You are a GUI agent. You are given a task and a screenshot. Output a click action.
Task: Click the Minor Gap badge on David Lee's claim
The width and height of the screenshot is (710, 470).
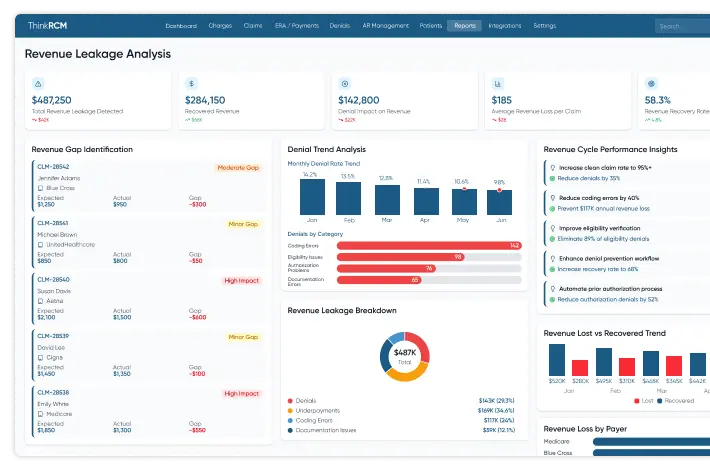click(243, 337)
